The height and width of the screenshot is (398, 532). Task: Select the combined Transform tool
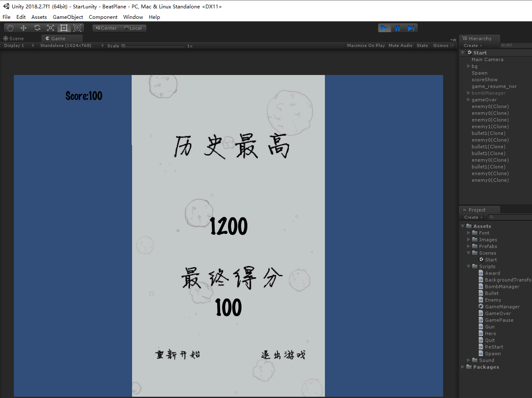tap(77, 28)
